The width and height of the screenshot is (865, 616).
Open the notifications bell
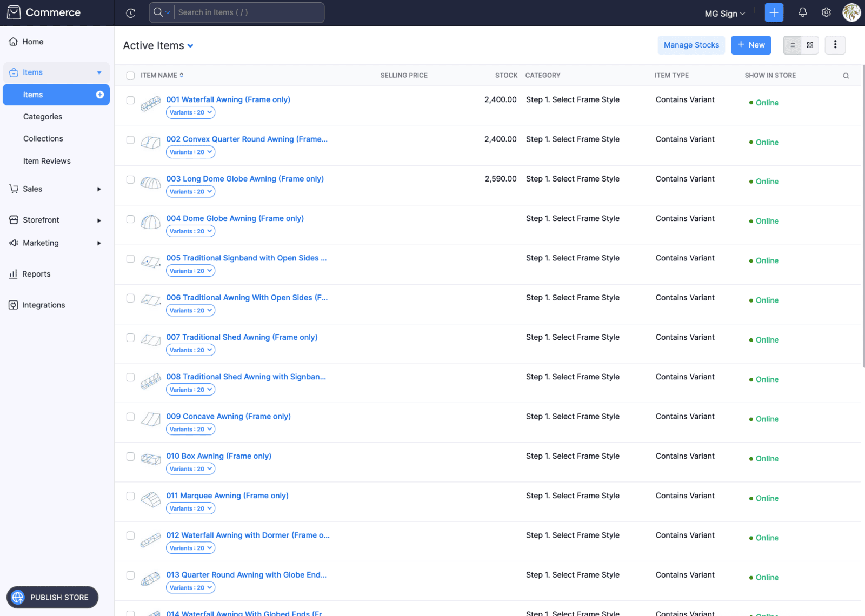tap(802, 12)
